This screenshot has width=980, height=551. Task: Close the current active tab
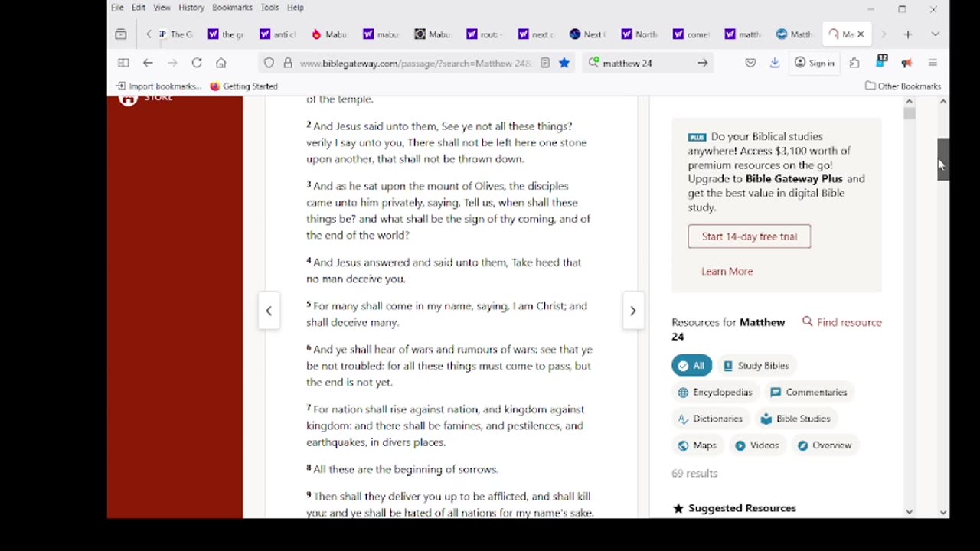point(861,34)
